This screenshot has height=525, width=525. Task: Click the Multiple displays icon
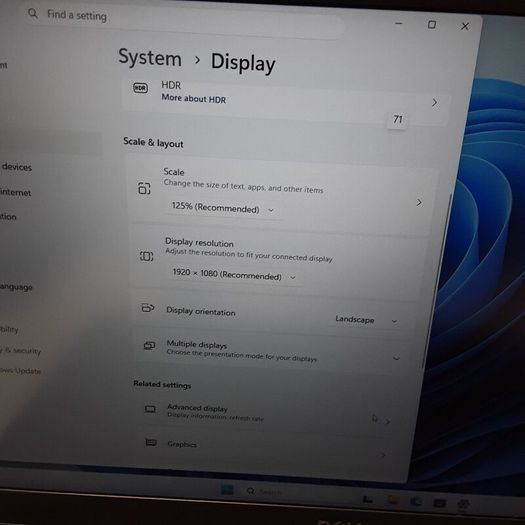click(x=149, y=345)
